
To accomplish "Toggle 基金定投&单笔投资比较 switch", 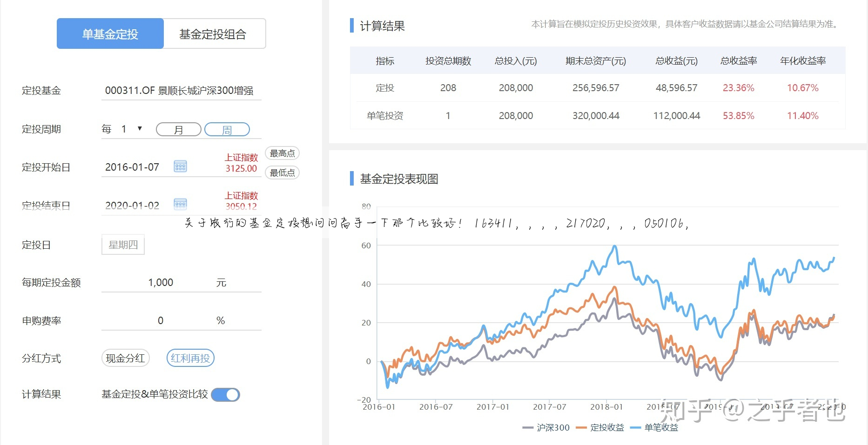I will point(226,395).
